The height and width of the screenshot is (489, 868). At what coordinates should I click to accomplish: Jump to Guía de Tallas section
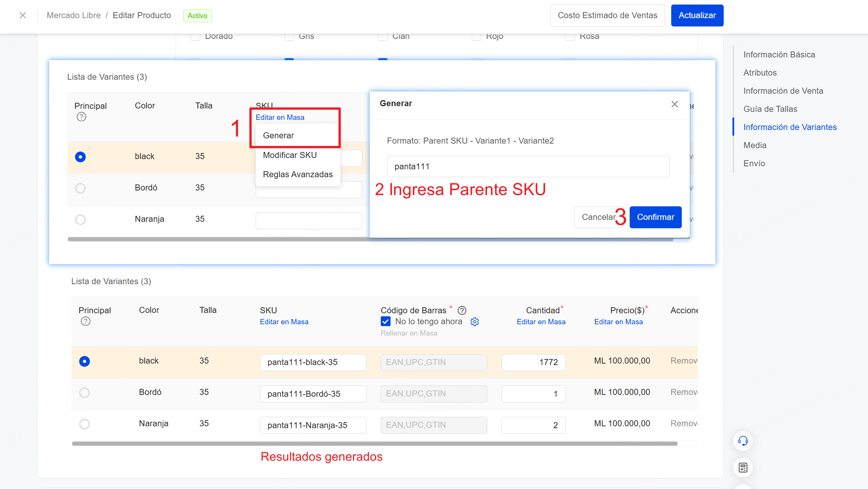(x=770, y=109)
